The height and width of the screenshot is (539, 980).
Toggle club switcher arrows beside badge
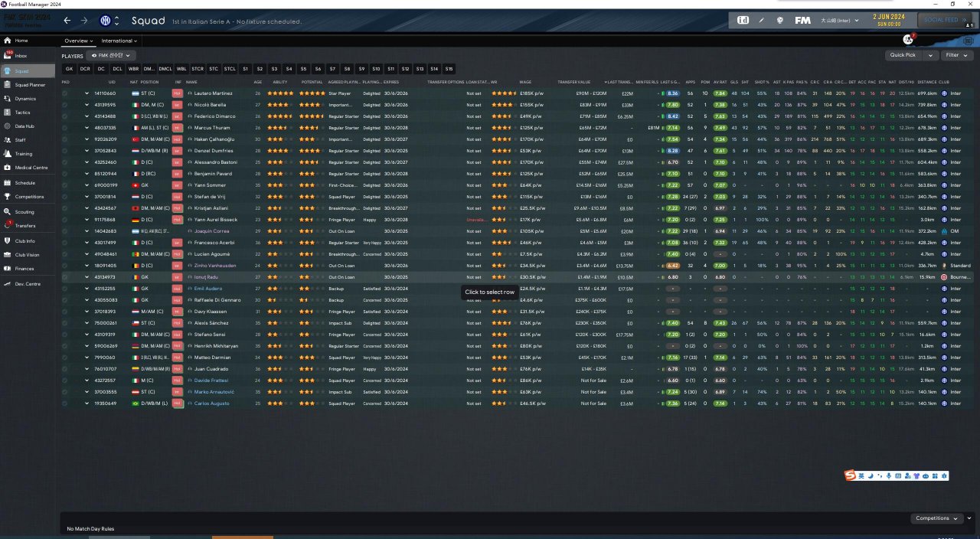point(117,21)
